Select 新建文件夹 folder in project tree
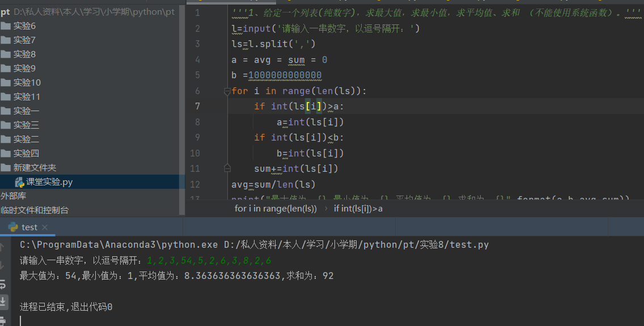This screenshot has height=326, width=644. (35, 167)
